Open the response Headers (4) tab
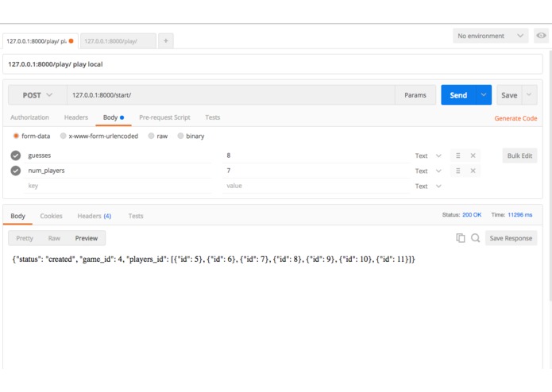 95,216
